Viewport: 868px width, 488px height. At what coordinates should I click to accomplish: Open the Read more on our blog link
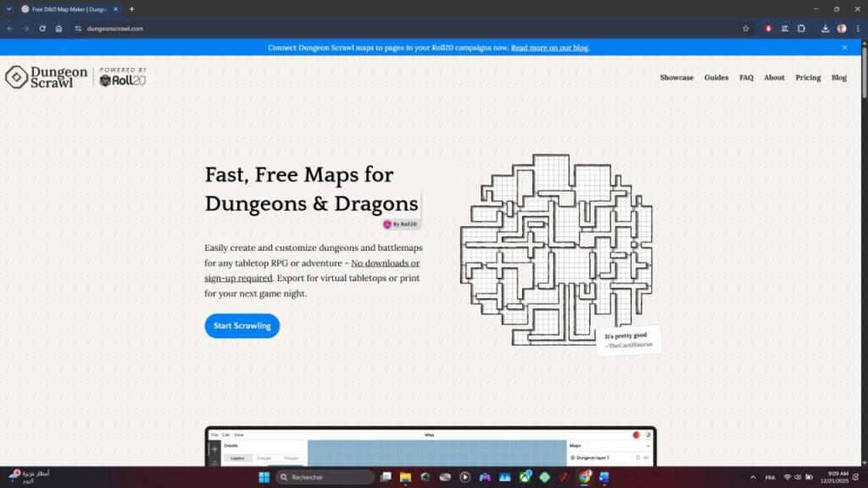coord(548,47)
